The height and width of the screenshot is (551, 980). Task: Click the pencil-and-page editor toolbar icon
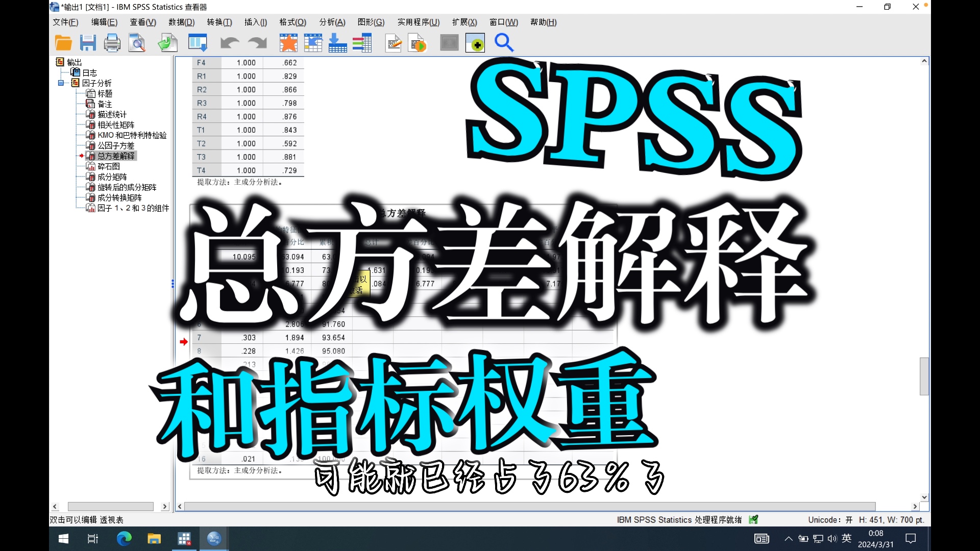[x=394, y=43]
